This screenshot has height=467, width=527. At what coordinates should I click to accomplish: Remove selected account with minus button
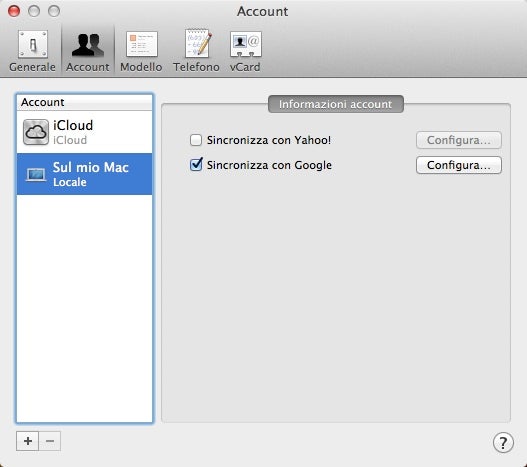point(50,441)
